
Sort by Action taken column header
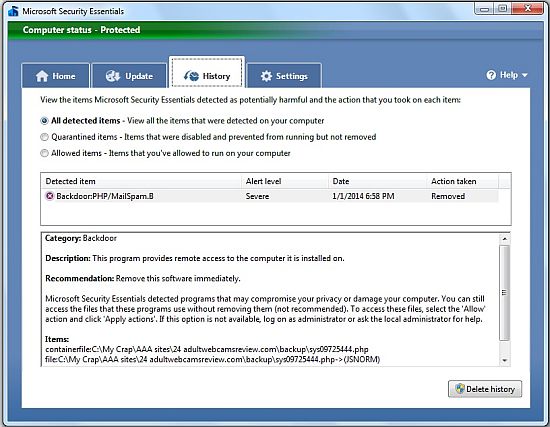(x=463, y=181)
